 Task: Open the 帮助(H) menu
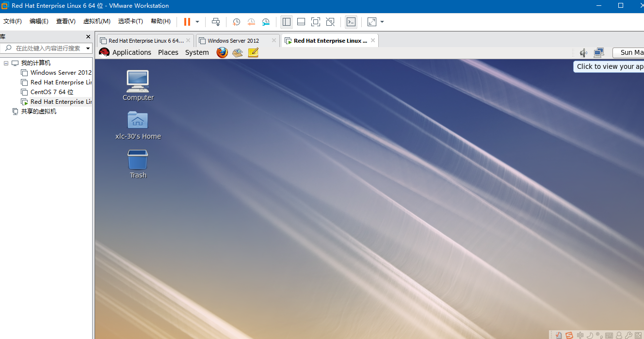pos(161,21)
